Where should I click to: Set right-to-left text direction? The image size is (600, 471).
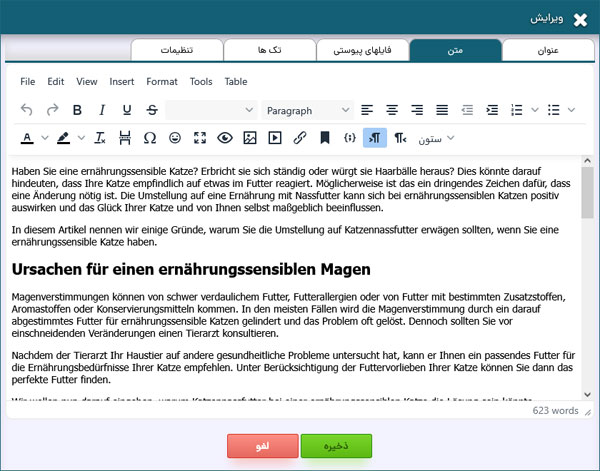[400, 138]
